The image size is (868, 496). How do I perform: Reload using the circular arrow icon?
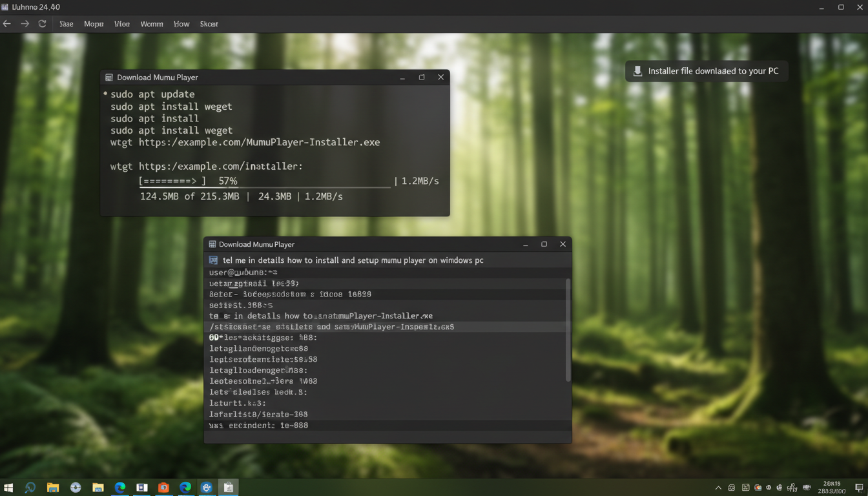click(42, 24)
